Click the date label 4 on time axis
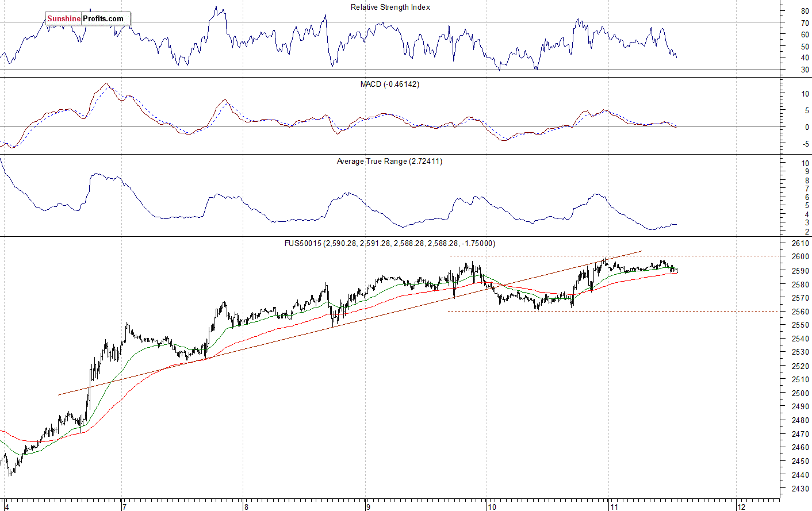Viewport: 812px width, 511px height. (7, 507)
